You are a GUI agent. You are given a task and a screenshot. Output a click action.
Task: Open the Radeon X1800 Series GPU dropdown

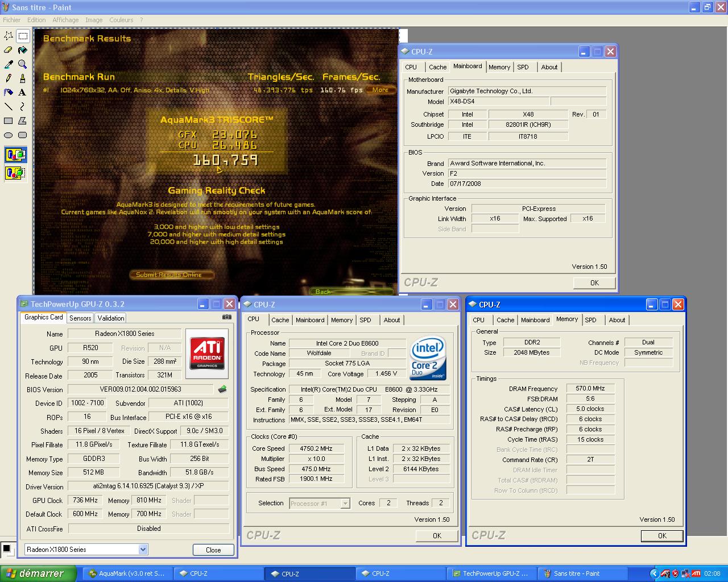point(143,549)
